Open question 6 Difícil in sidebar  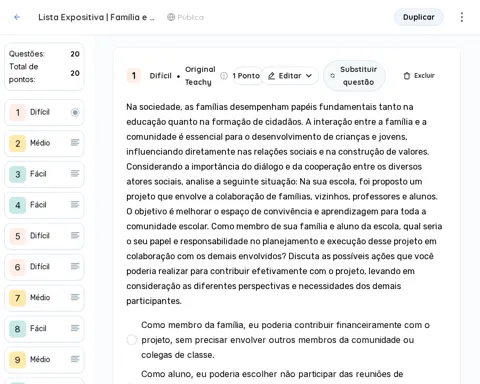tap(44, 267)
